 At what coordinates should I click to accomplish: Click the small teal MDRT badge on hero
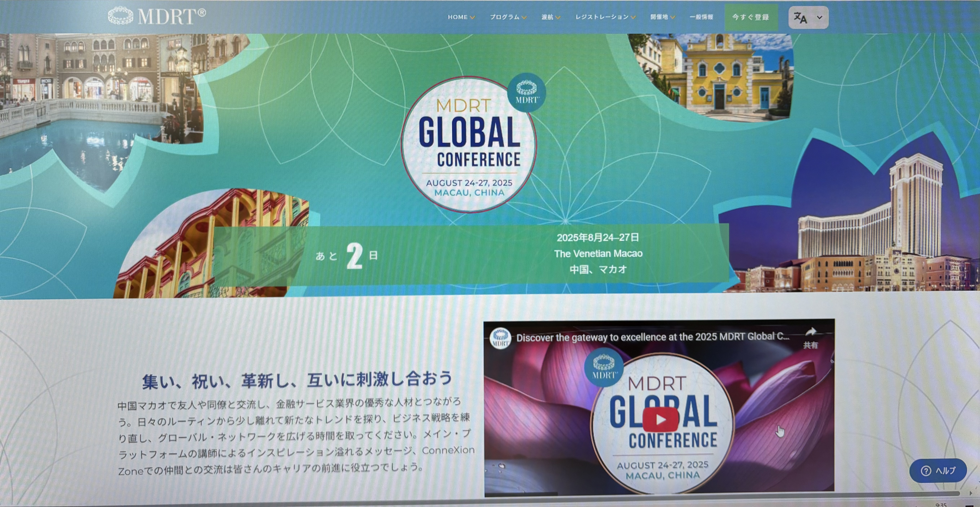527,93
